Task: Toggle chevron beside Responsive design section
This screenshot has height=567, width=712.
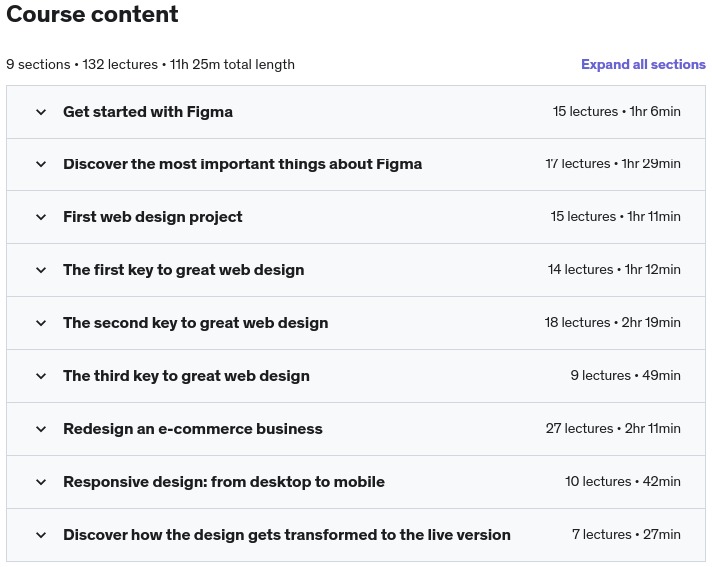Action: coord(41,482)
